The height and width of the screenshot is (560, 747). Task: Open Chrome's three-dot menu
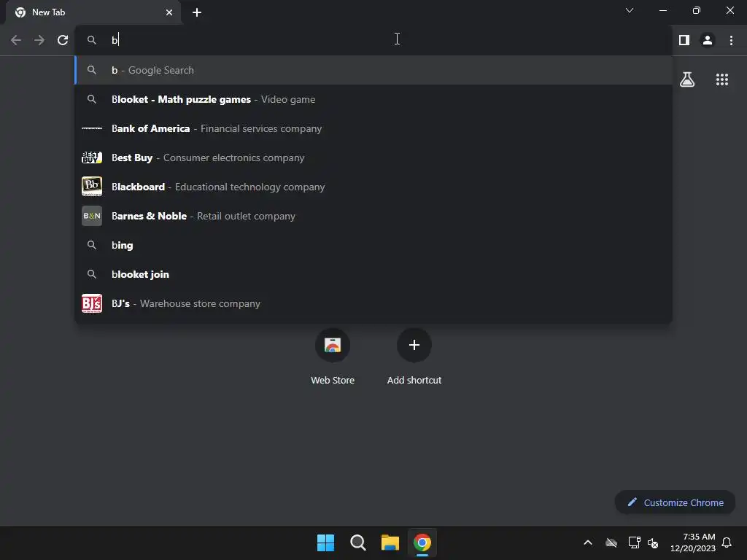[x=731, y=40]
